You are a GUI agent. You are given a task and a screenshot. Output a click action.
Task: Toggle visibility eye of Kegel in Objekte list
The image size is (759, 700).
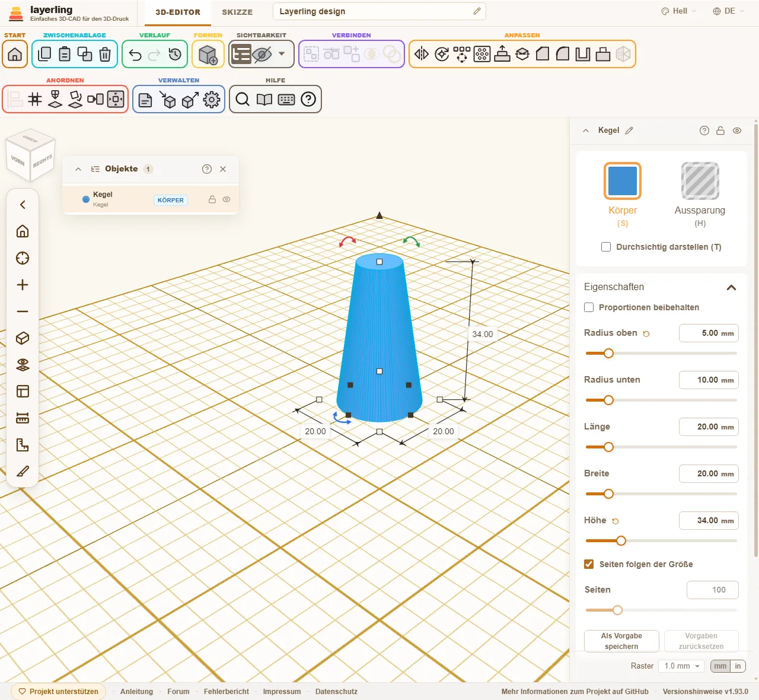(x=227, y=200)
